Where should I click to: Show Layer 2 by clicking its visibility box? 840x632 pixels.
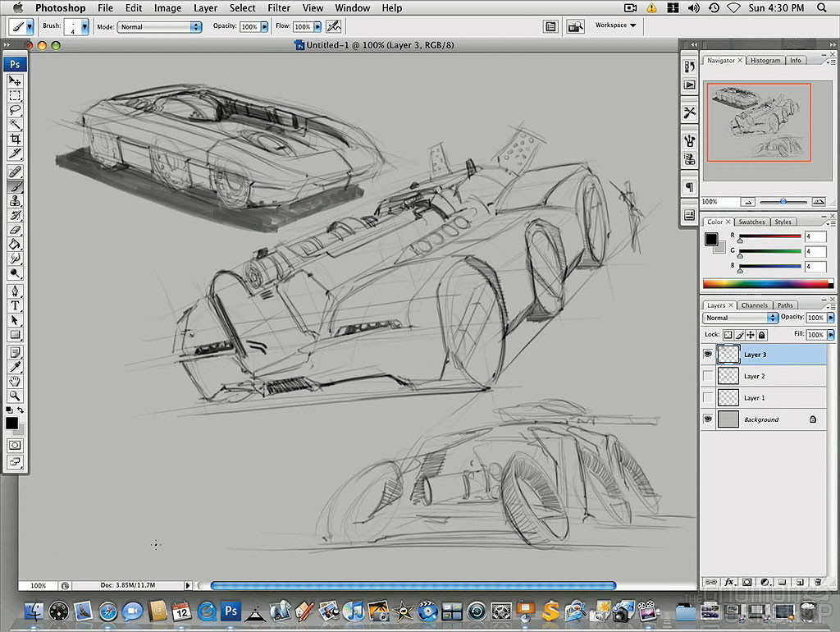(707, 376)
